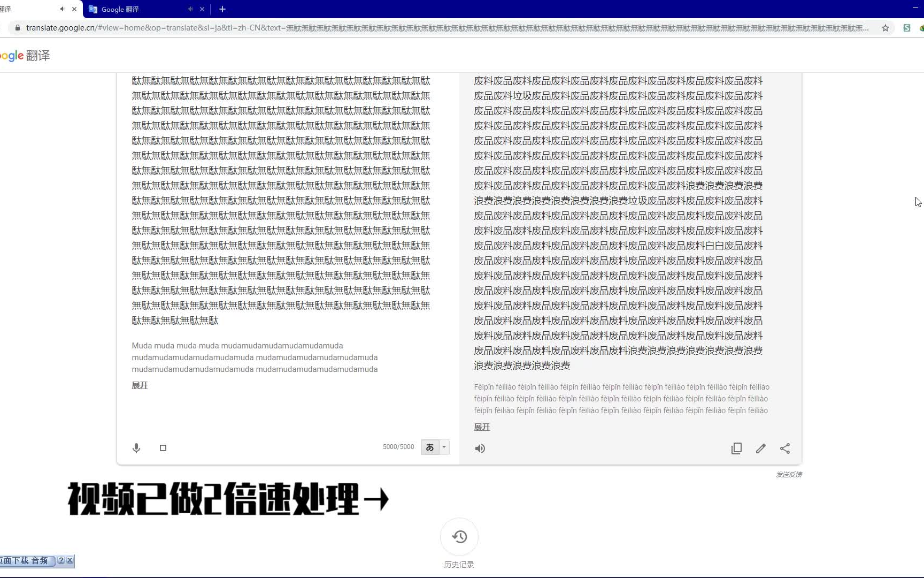Click the pencil suggest-edit icon
The height and width of the screenshot is (578, 924).
(760, 448)
